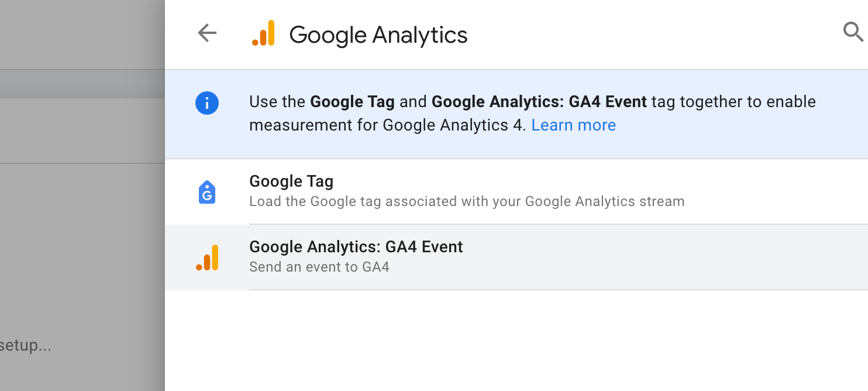Click 'Load the Google tag associated' description
Screen dimensions: 868x391
click(467, 201)
